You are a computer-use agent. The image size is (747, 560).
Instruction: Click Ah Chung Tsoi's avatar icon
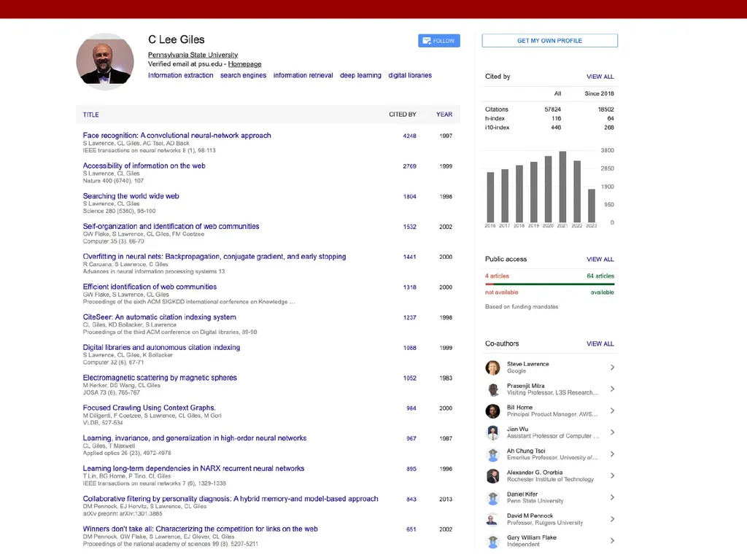[x=492, y=454]
